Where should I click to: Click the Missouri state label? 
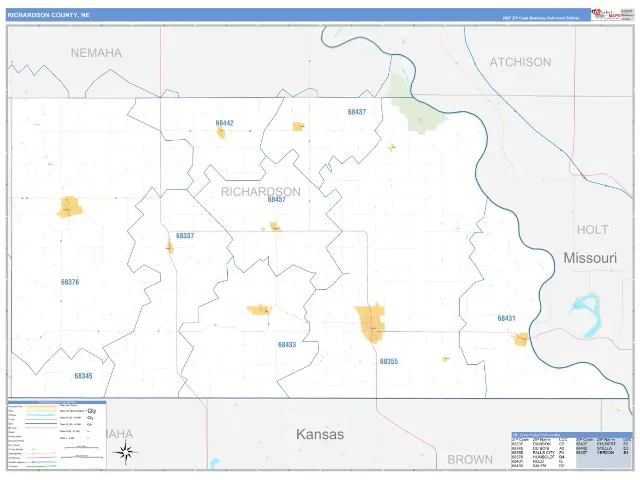point(590,258)
